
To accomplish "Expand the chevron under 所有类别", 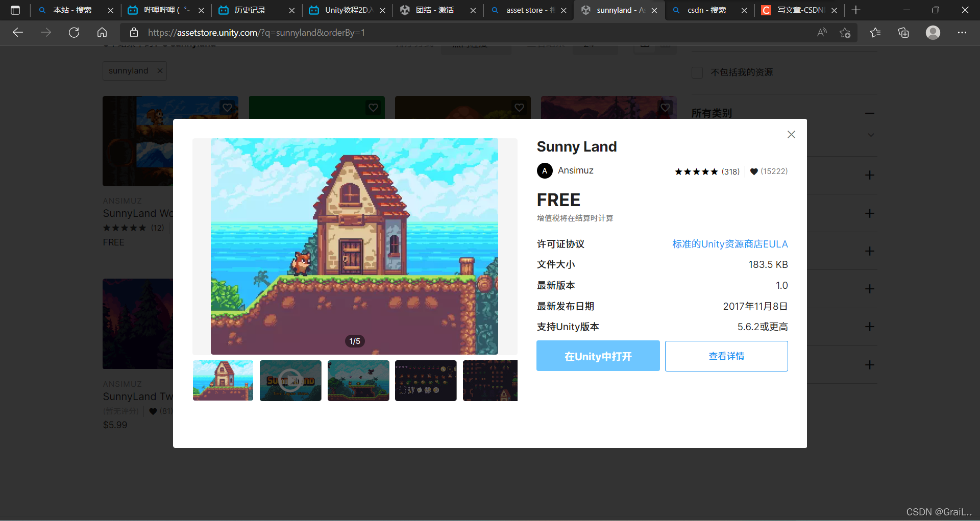I will pyautogui.click(x=871, y=135).
